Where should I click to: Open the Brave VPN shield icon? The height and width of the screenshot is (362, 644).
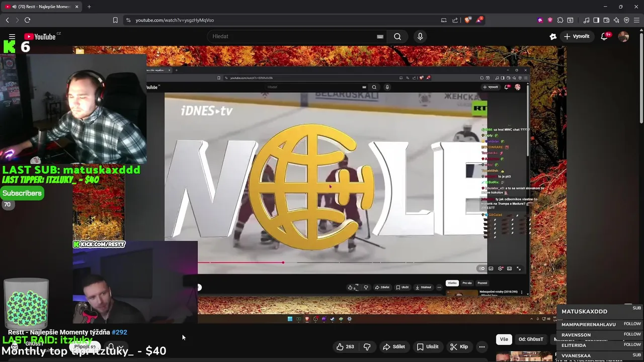coord(626,20)
